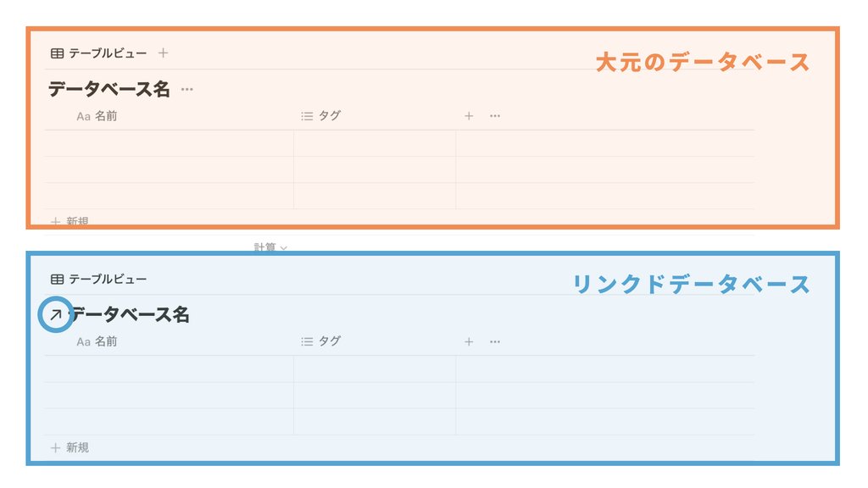Open タグ column header in top table
Image resolution: width=868 pixels, height=488 pixels.
(x=321, y=115)
